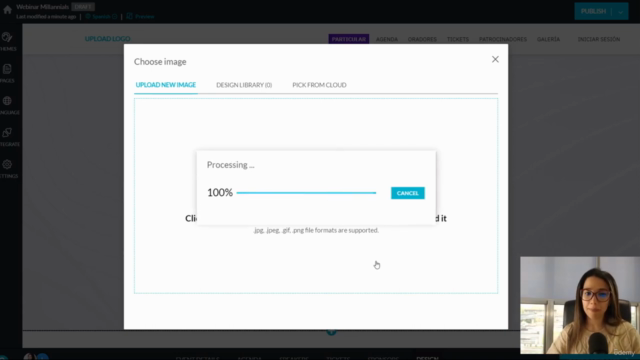Screen dimensions: 640x360
Task: Click the DRAFT status badge
Action: [83, 7]
